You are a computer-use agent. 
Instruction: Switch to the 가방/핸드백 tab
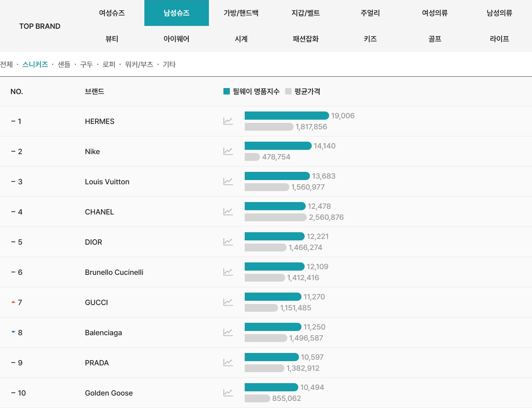pos(241,13)
